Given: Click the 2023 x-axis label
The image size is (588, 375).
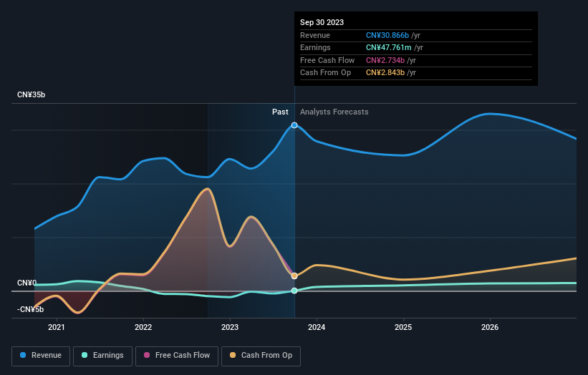Looking at the screenshot, I should point(230,327).
